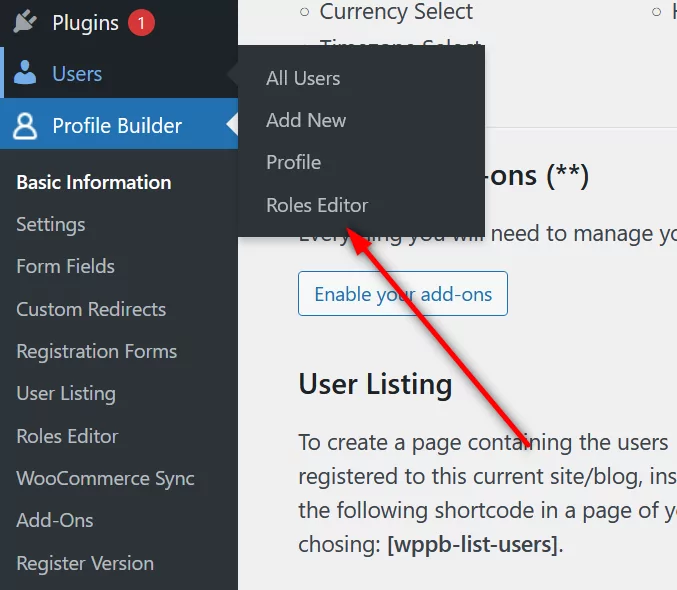Viewport: 677px width, 590px height.
Task: Open the Form Fields page
Action: click(66, 266)
